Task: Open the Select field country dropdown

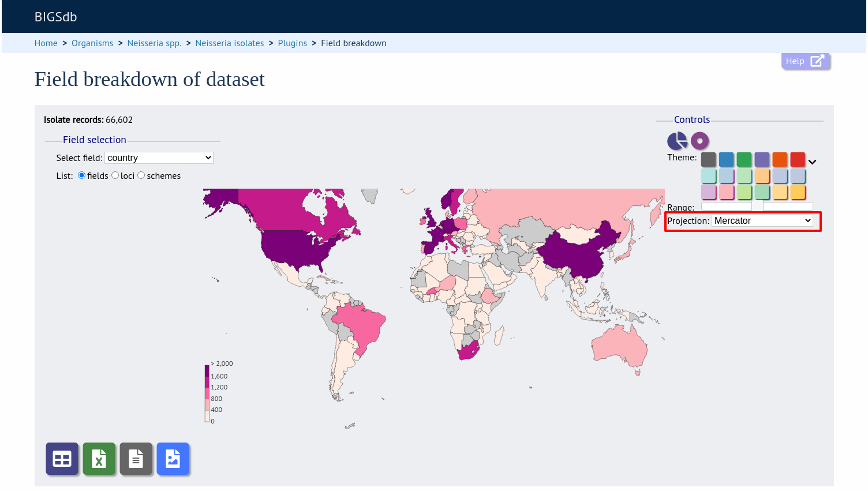Action: (159, 158)
